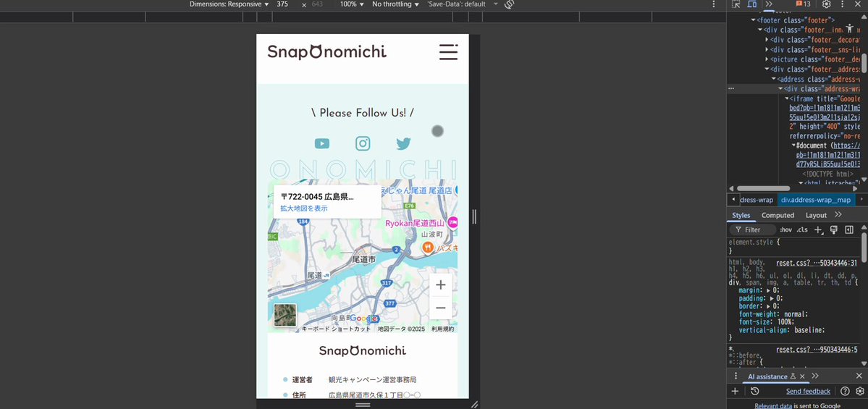The image size is (868, 409).
Task: Open the Twitter social link
Action: coord(403,144)
